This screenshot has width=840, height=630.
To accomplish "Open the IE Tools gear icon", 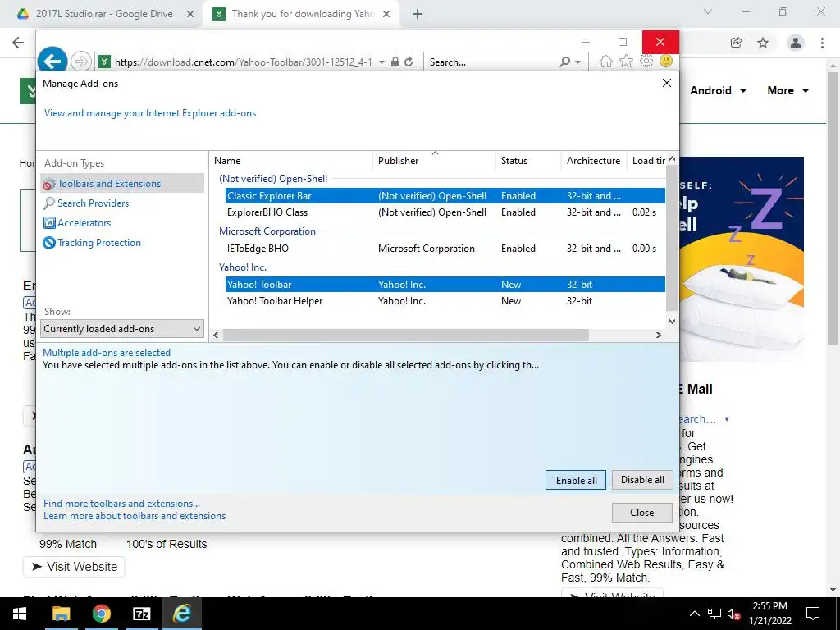I will pos(646,61).
